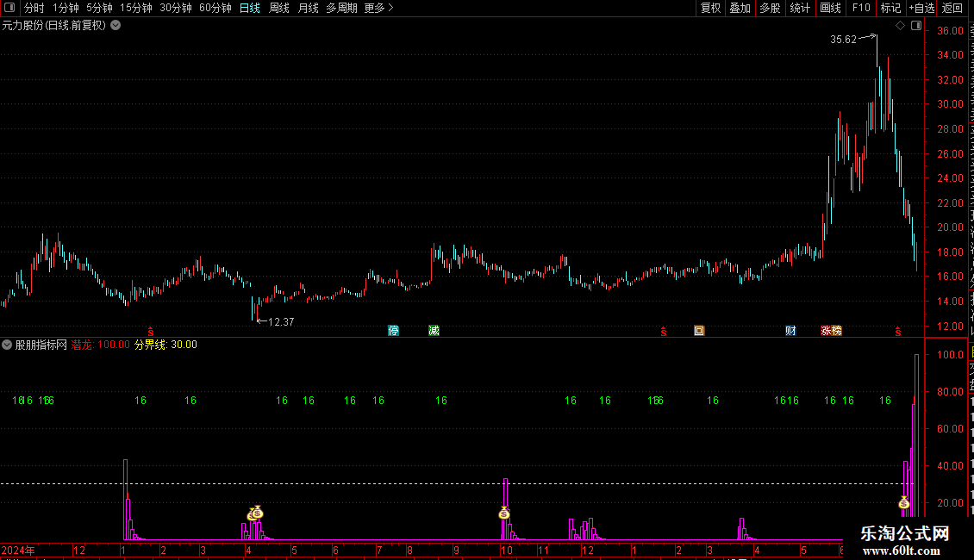Click the 12.37 low price label
The height and width of the screenshot is (560, 974).
click(x=281, y=321)
